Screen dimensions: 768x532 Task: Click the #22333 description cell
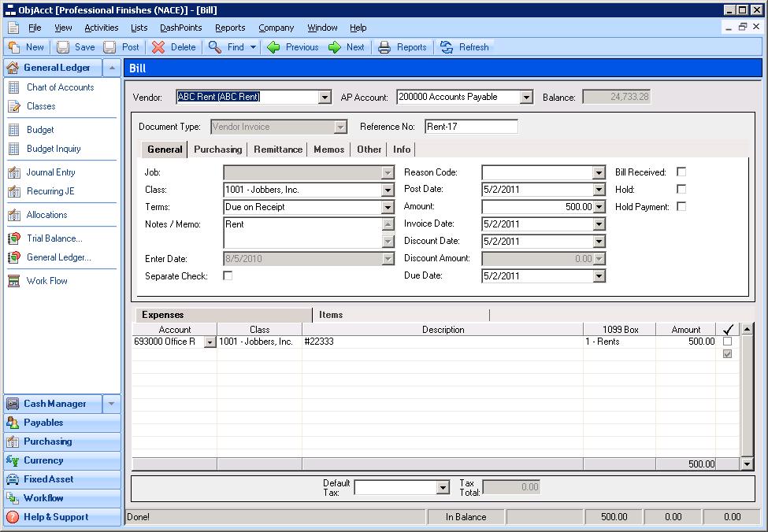coord(443,342)
